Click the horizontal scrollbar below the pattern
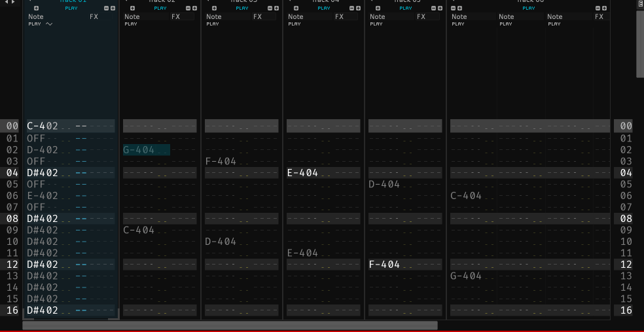 pos(229,325)
